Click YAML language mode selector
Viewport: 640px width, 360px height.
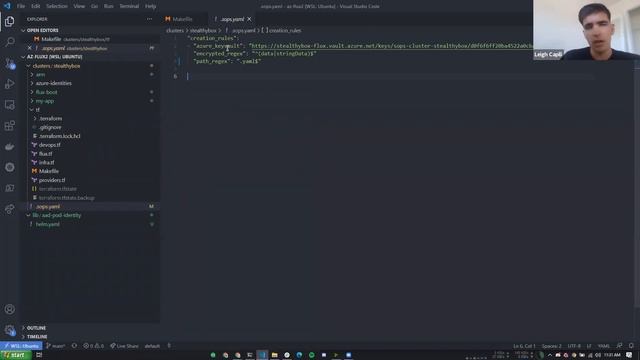[604, 346]
